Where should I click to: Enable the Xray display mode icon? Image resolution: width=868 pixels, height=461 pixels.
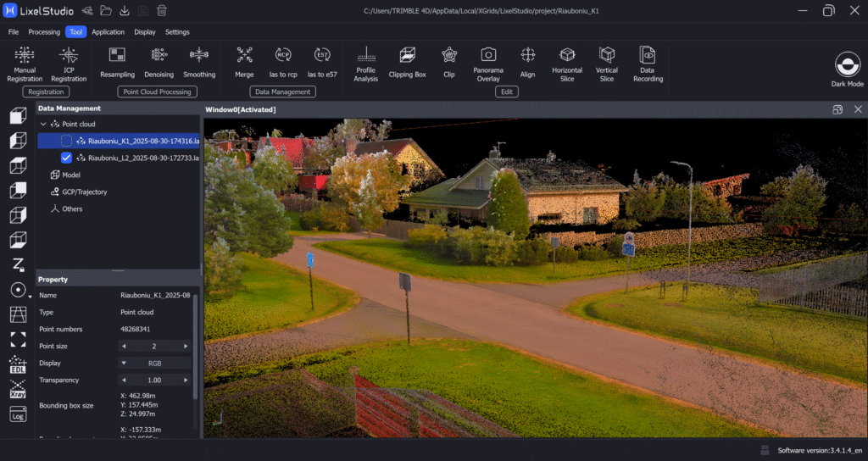click(18, 391)
